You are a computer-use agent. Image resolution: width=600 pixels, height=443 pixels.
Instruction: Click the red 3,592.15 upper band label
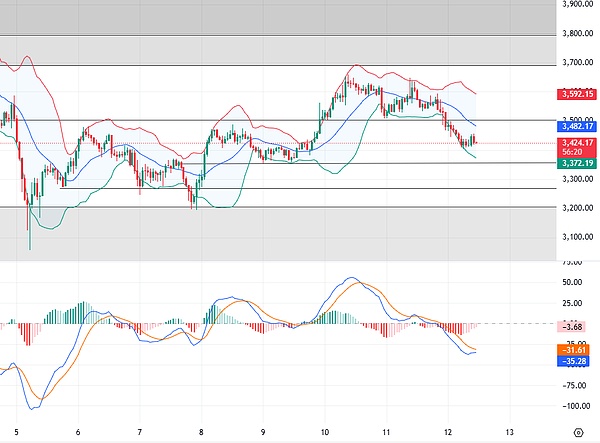(574, 95)
